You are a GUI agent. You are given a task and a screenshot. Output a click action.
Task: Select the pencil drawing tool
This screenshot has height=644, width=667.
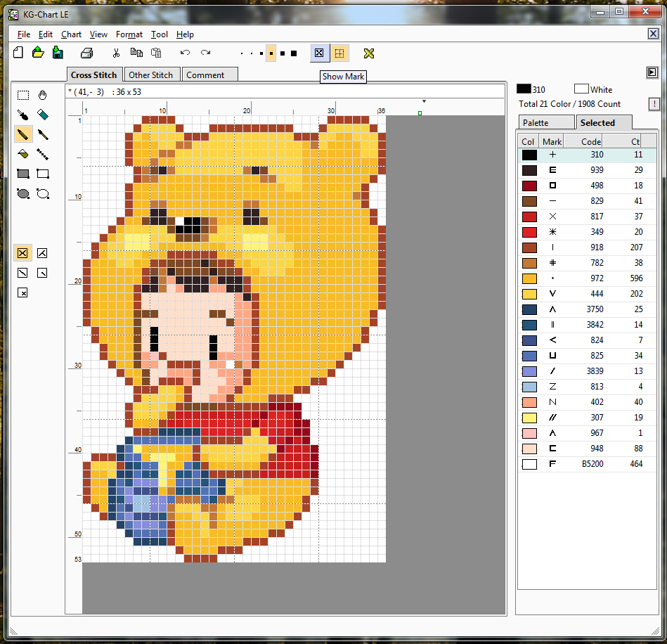click(23, 134)
